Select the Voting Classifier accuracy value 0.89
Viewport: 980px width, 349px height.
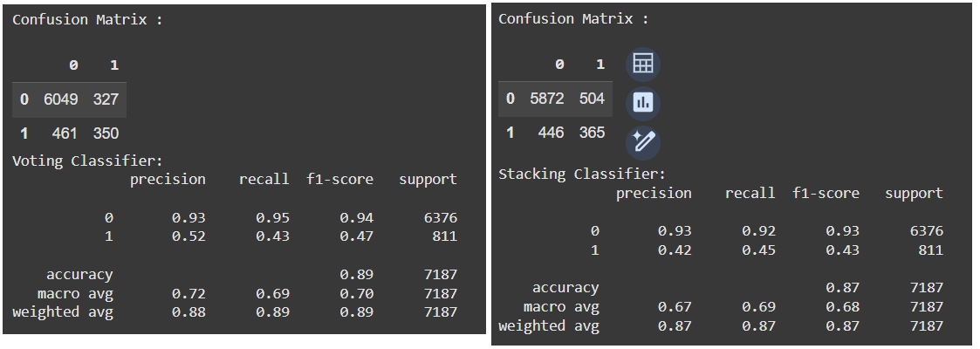tap(356, 274)
